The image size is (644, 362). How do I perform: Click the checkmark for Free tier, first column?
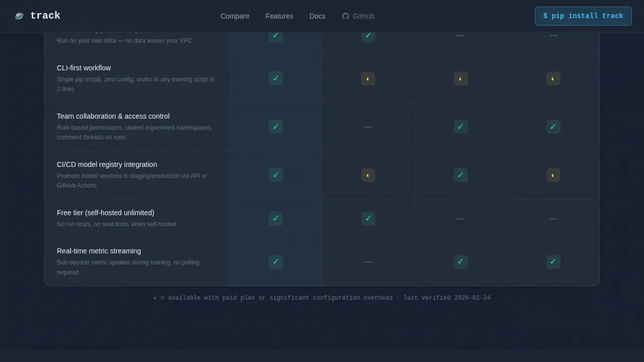(275, 219)
